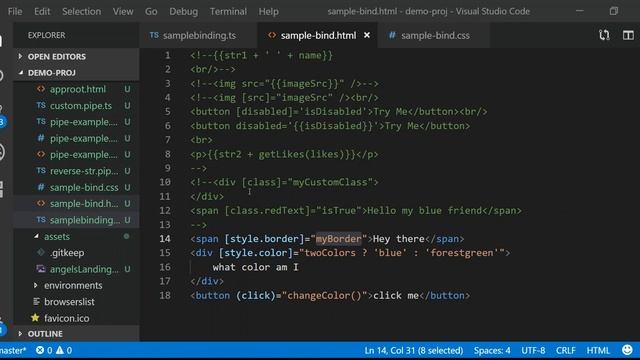Click the diamond icon beside .gitkeep
Image resolution: width=640 pixels, height=360 pixels.
coord(41,252)
